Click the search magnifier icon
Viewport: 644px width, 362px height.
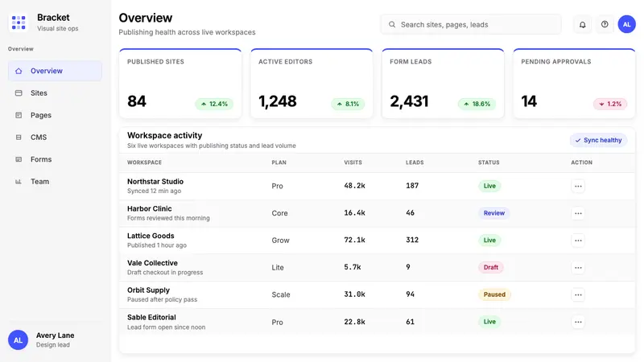click(392, 25)
